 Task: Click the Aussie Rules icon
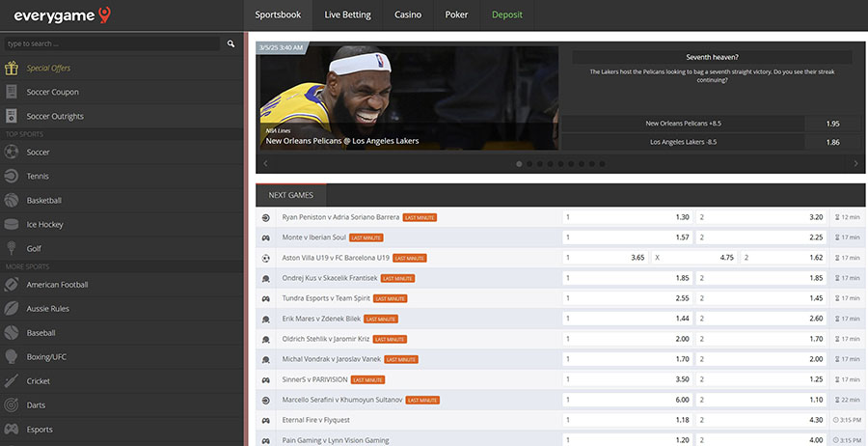coord(11,309)
